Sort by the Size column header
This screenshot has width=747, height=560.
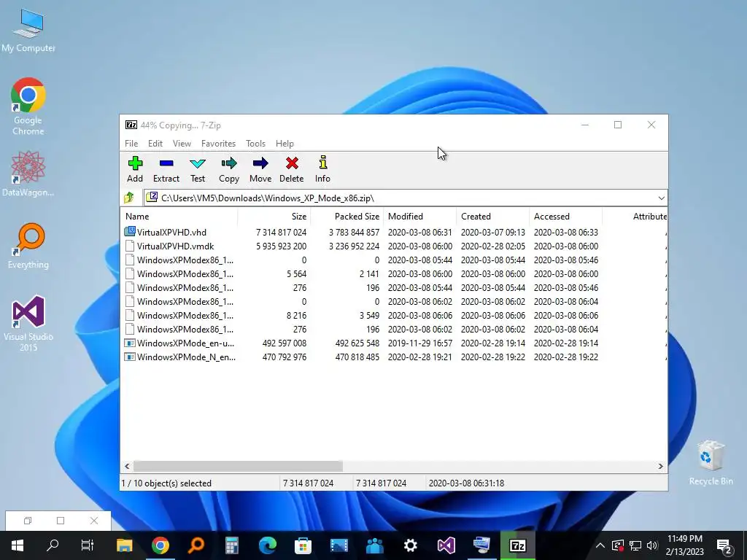click(x=274, y=216)
